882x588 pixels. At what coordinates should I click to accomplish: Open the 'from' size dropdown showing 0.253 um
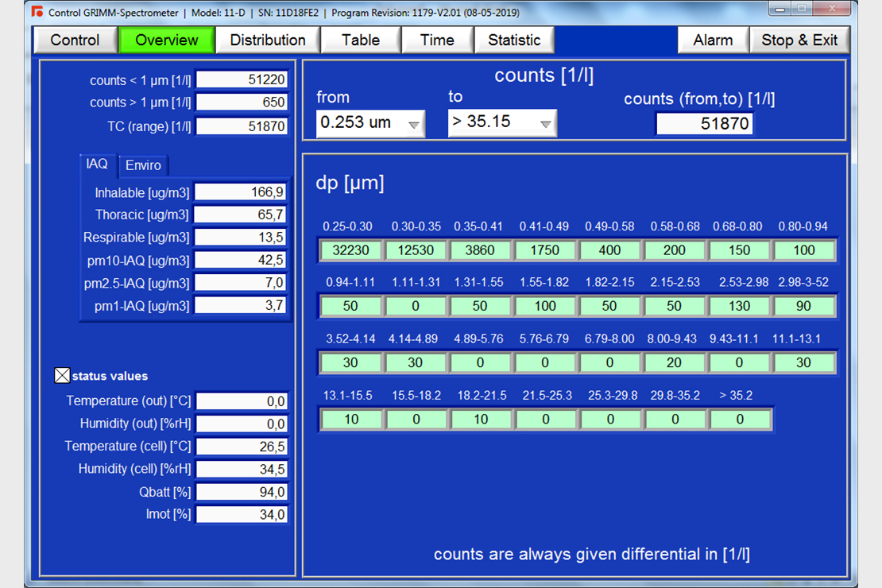(x=370, y=123)
